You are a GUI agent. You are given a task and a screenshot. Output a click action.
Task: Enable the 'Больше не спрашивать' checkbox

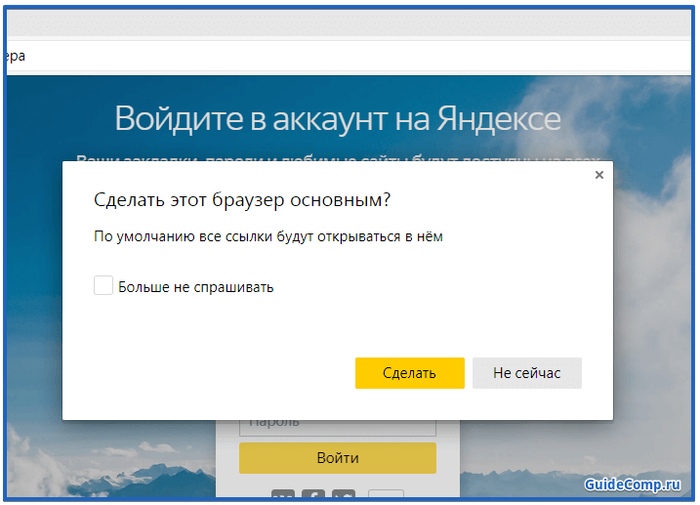pyautogui.click(x=103, y=285)
